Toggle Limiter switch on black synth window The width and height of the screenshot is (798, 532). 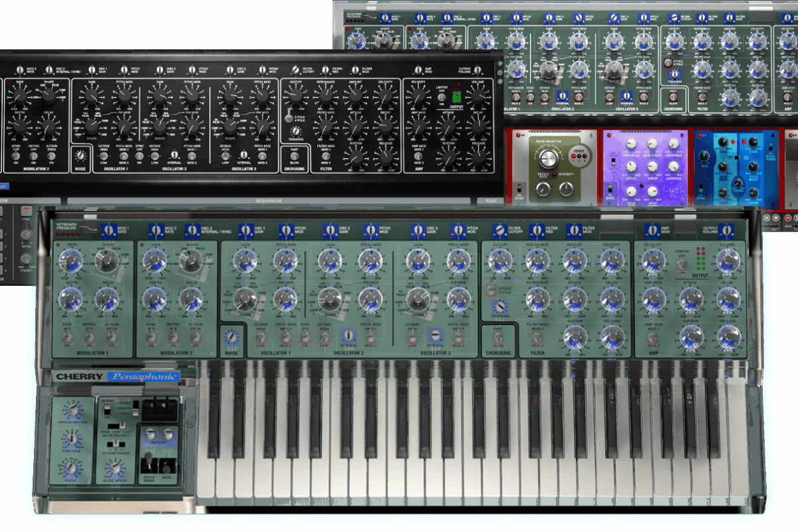pos(440,97)
